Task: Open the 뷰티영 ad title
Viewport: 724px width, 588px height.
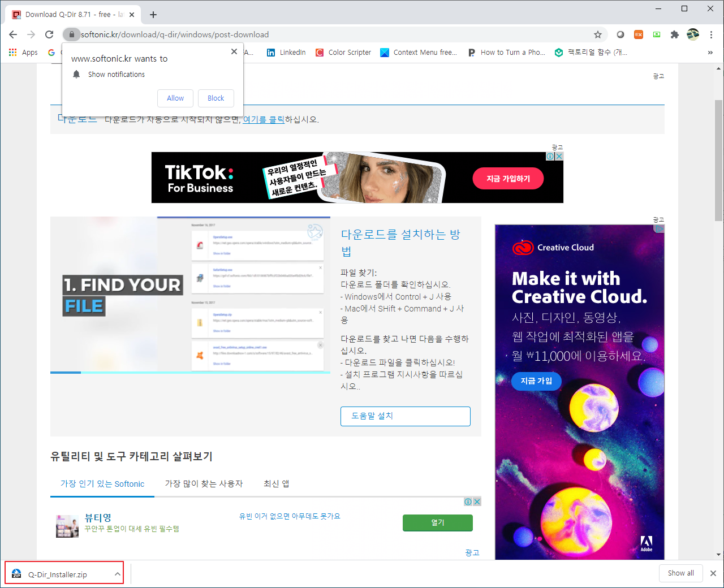Action: (x=98, y=517)
